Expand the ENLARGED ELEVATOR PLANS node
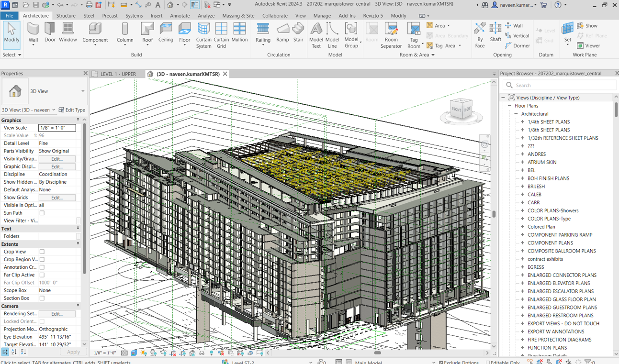 [x=522, y=283]
